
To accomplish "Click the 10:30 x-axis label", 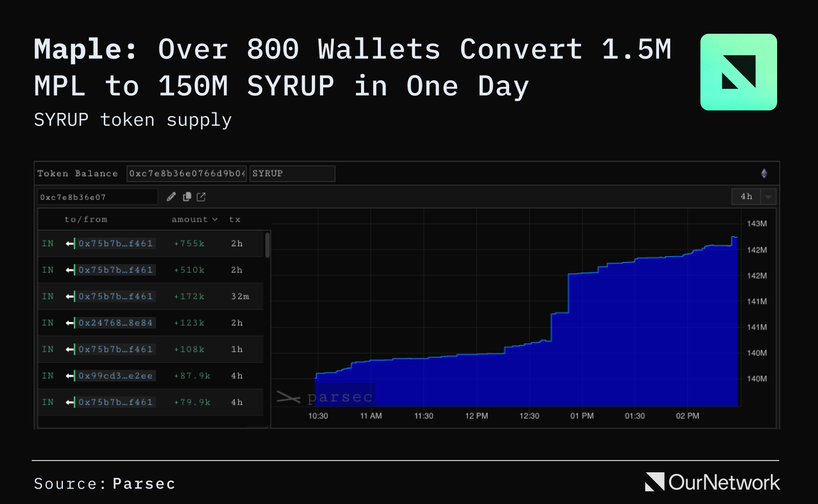I will point(318,416).
